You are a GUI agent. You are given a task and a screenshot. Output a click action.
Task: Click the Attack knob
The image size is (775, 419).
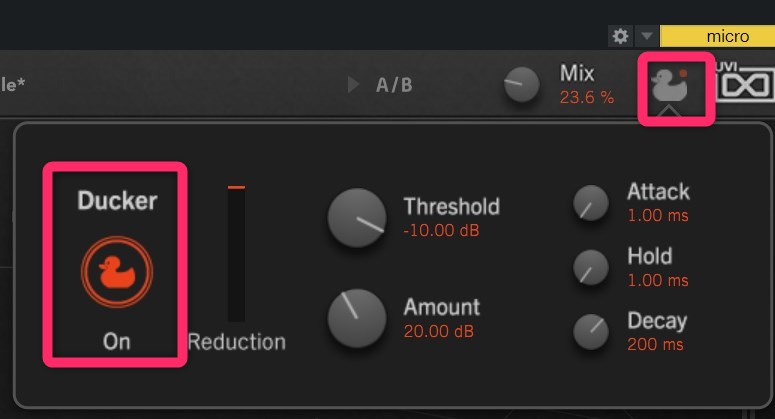coord(590,203)
